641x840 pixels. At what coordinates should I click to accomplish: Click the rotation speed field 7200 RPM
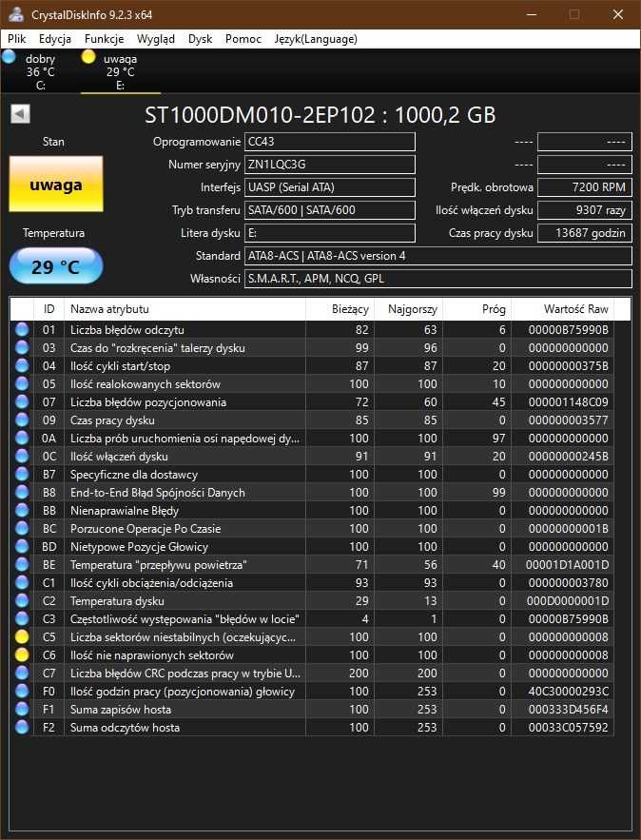tap(584, 187)
